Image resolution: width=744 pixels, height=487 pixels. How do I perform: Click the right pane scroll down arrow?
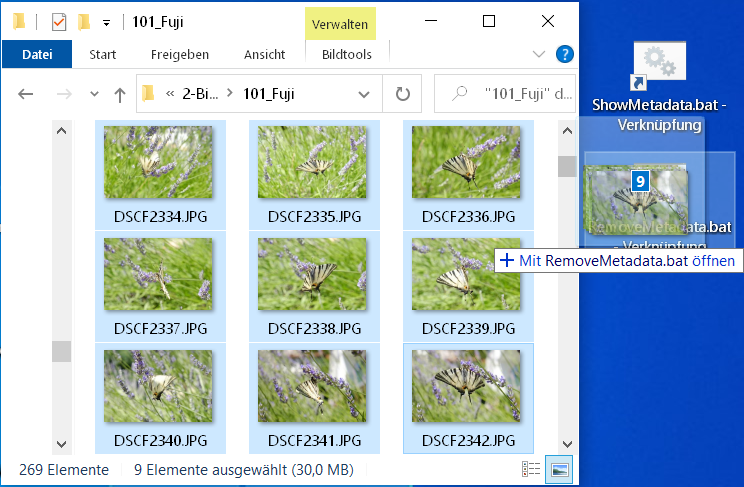(567, 443)
